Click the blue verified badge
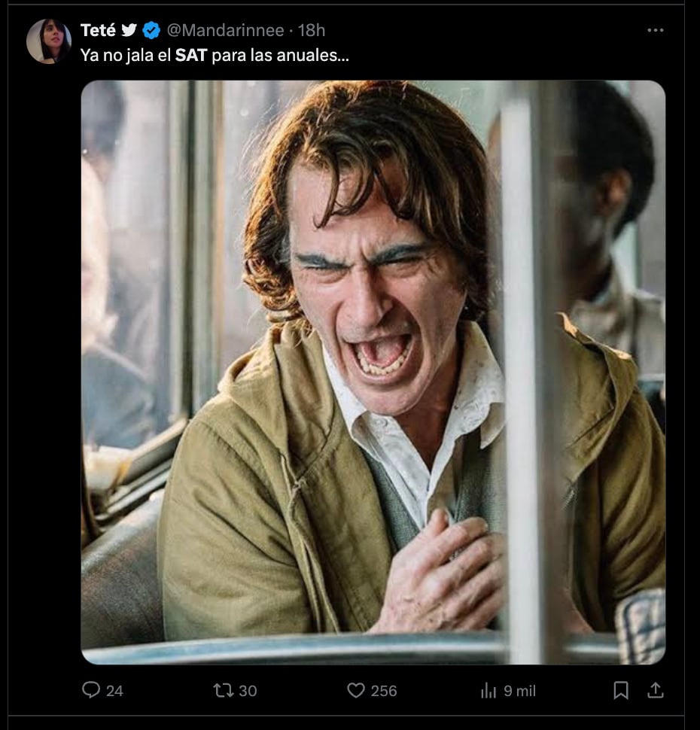Screen dimensions: 700x730 (x=151, y=30)
